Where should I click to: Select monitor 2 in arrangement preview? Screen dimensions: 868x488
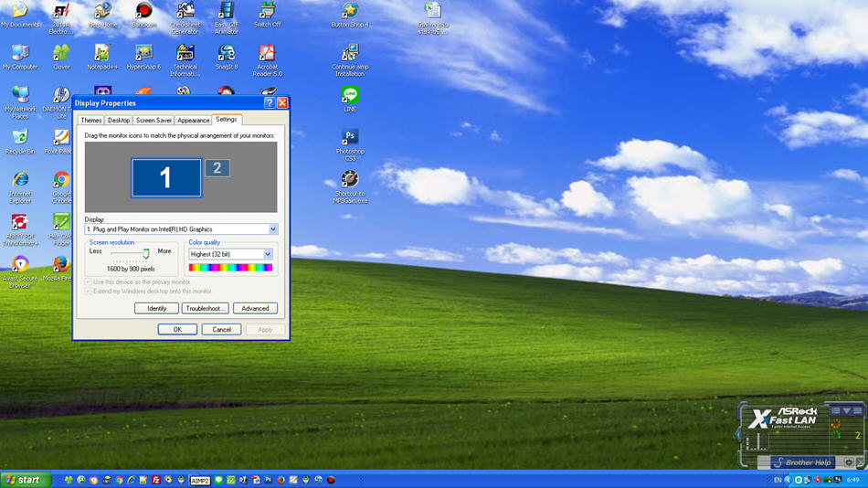pyautogui.click(x=217, y=168)
